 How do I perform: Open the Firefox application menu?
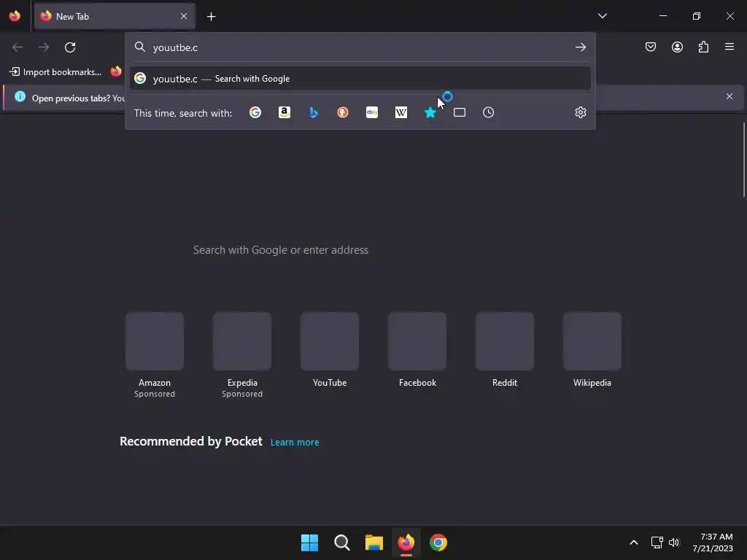[x=729, y=47]
